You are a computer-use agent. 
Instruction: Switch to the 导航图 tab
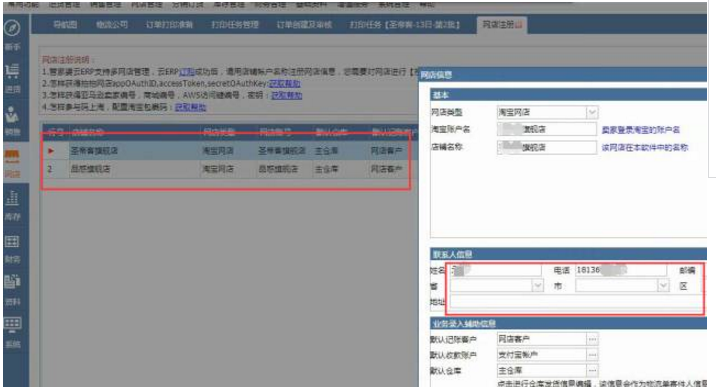click(65, 25)
